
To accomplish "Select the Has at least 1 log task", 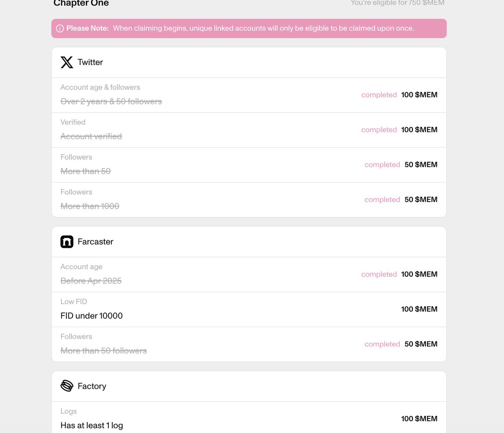I will click(249, 417).
